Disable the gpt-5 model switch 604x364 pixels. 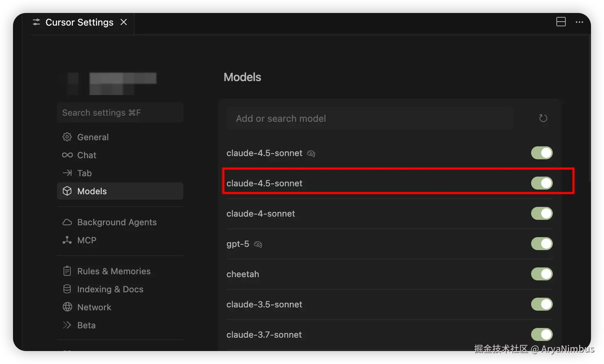click(542, 244)
